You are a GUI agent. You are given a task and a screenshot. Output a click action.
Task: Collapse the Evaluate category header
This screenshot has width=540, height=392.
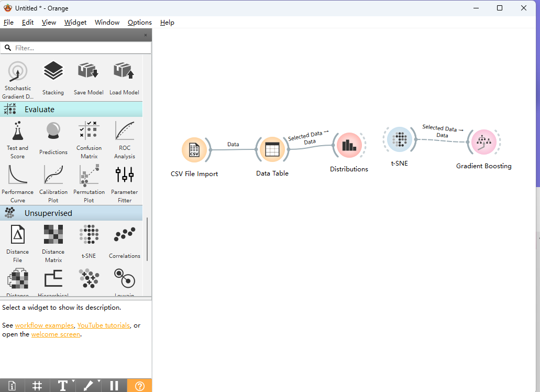[71, 109]
